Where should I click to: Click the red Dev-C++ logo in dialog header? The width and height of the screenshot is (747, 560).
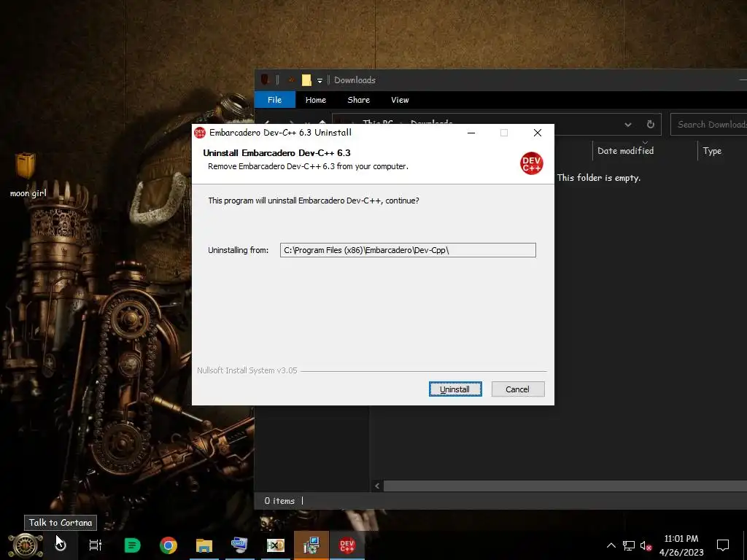click(x=531, y=163)
